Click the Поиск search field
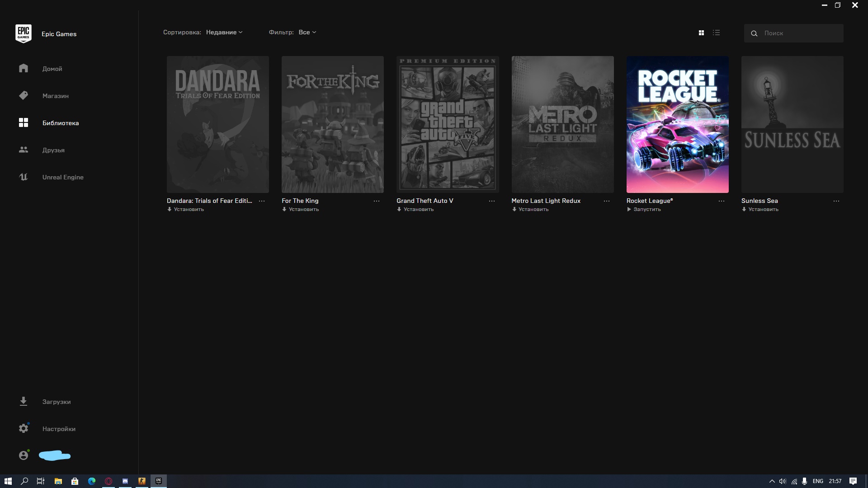The width and height of the screenshot is (868, 488). coord(793,33)
